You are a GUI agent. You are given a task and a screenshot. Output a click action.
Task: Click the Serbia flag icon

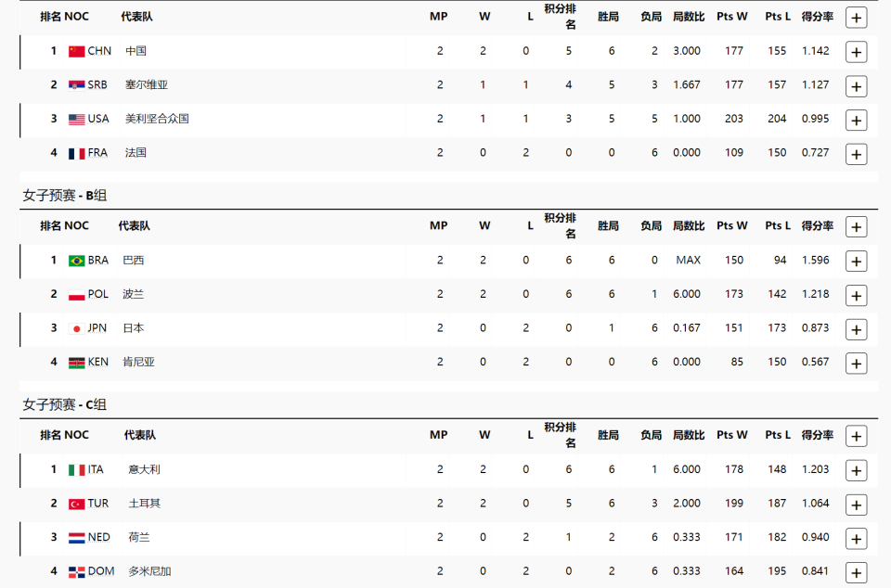[76, 85]
